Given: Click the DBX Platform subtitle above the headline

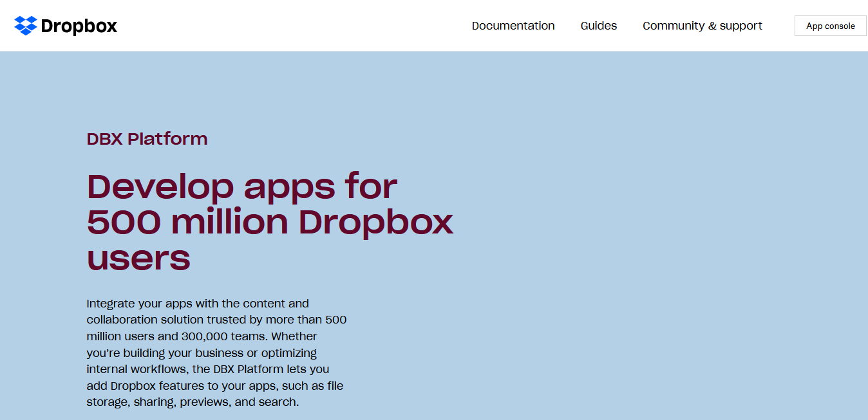Looking at the screenshot, I should 147,139.
